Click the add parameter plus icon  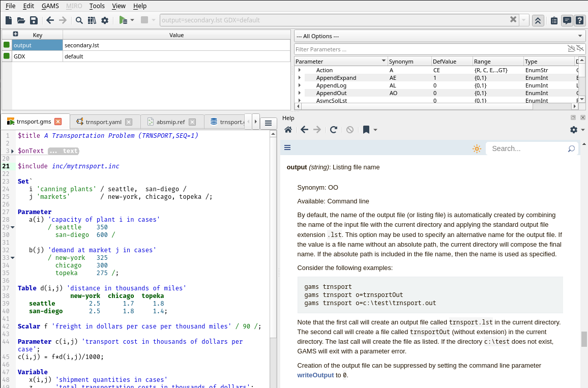(x=15, y=35)
